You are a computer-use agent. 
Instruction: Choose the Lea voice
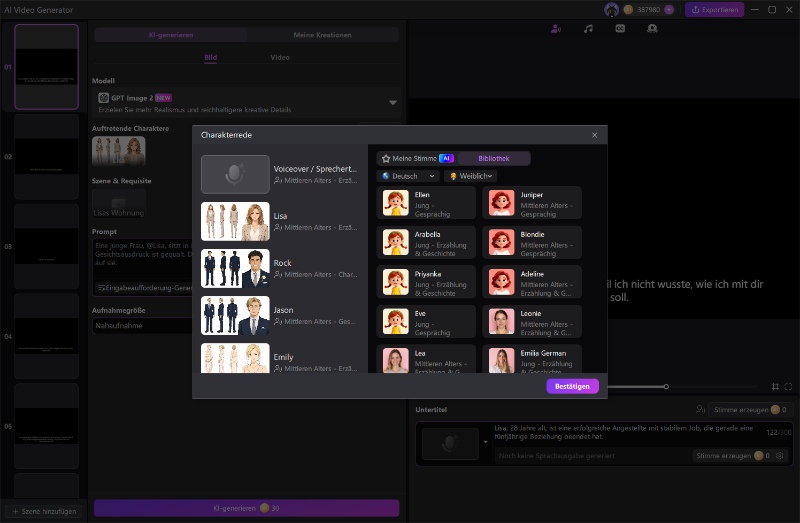pyautogui.click(x=426, y=359)
